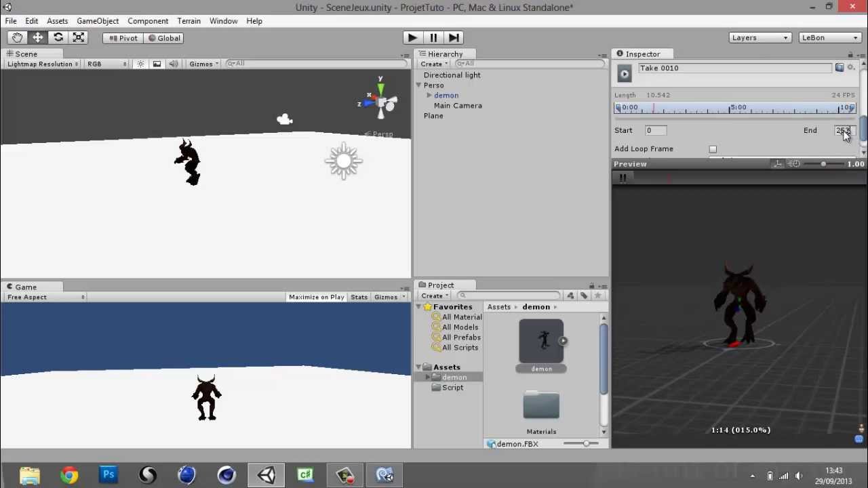
Task: Toggle scene lighting sun icon
Action: click(140, 64)
